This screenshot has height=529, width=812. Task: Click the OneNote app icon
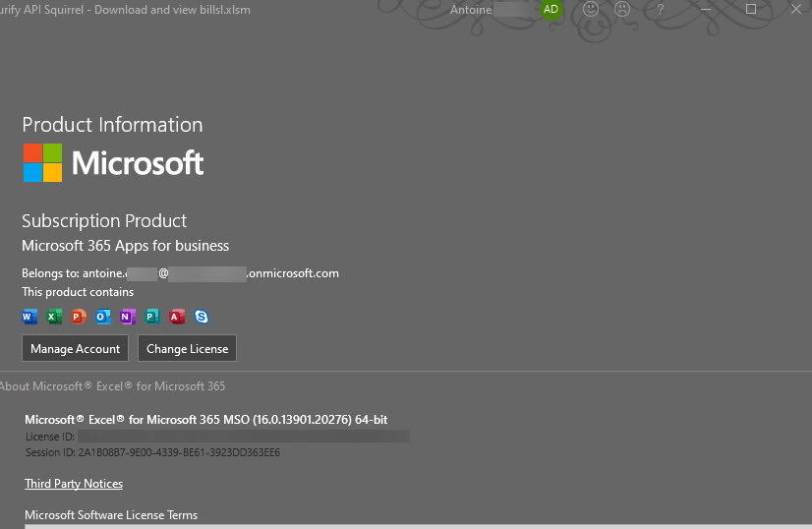coord(128,317)
